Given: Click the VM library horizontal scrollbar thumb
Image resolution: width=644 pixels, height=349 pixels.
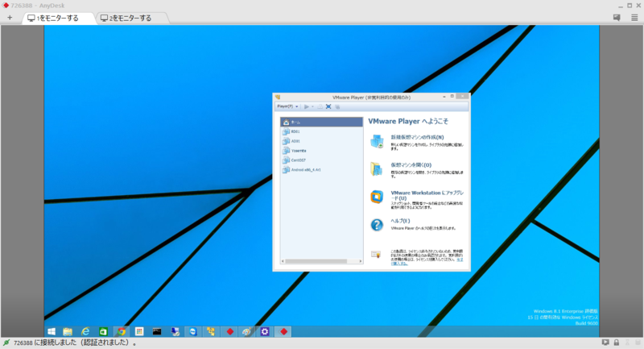Looking at the screenshot, I should point(316,261).
